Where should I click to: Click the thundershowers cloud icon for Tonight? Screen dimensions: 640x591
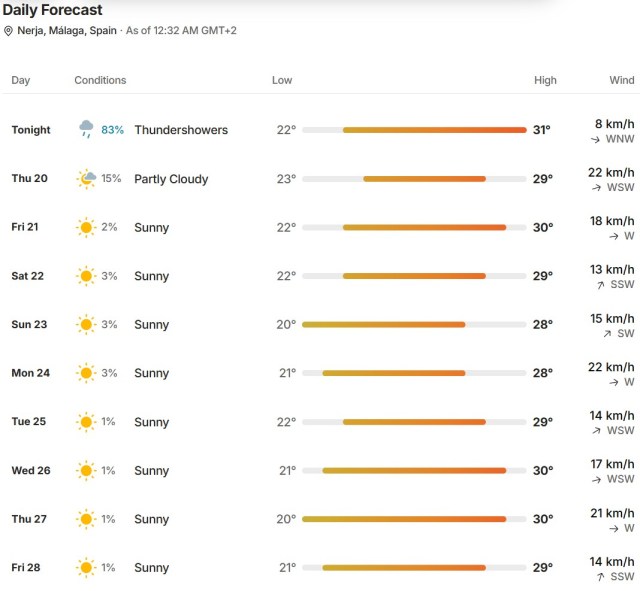pos(86,129)
